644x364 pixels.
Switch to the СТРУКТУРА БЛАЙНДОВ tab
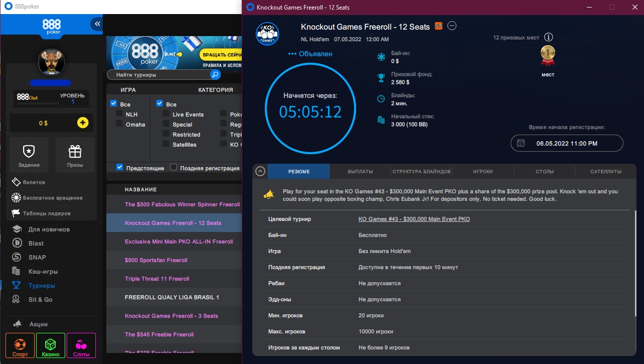point(422,171)
